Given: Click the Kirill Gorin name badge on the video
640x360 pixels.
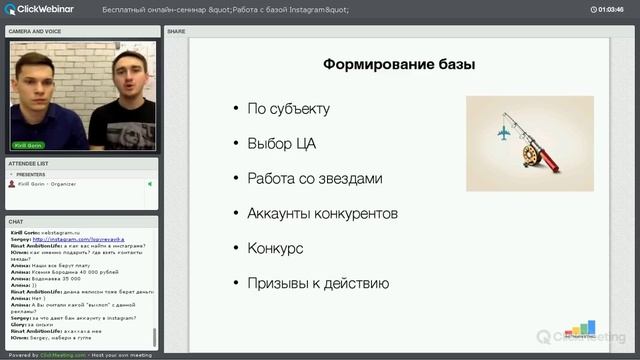Looking at the screenshot, I should click(28, 145).
